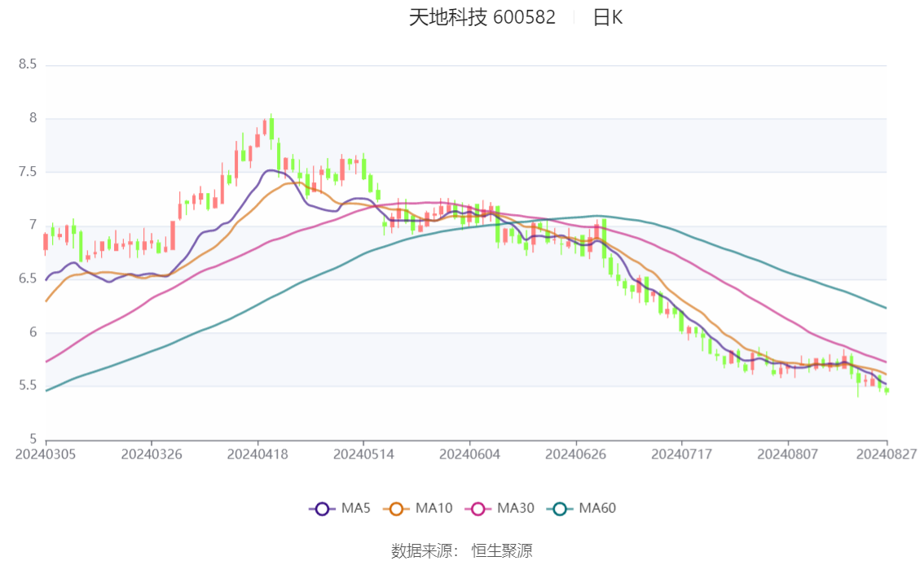The height and width of the screenshot is (561, 924).
Task: Click the 20240807 date axis label
Action: coord(788,455)
